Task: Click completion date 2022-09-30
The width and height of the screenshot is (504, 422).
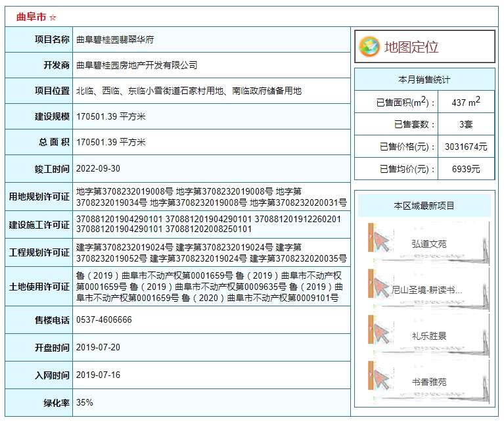Action: [98, 168]
